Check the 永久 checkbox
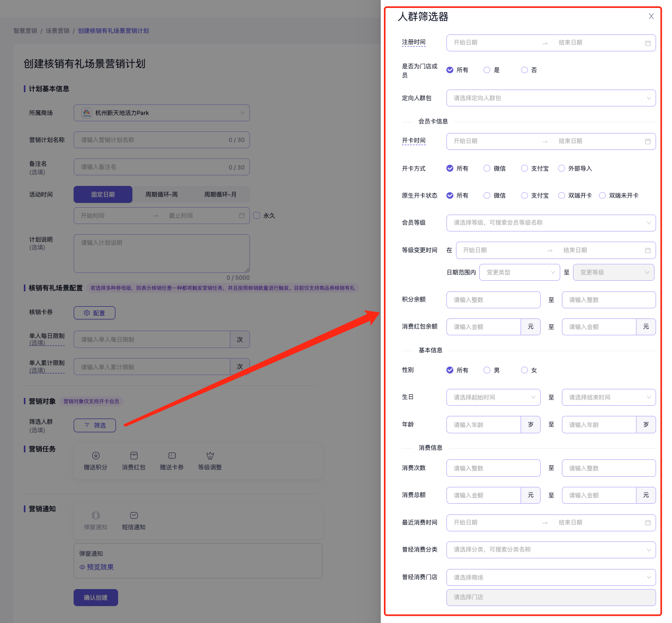This screenshot has height=623, width=672. pos(257,216)
